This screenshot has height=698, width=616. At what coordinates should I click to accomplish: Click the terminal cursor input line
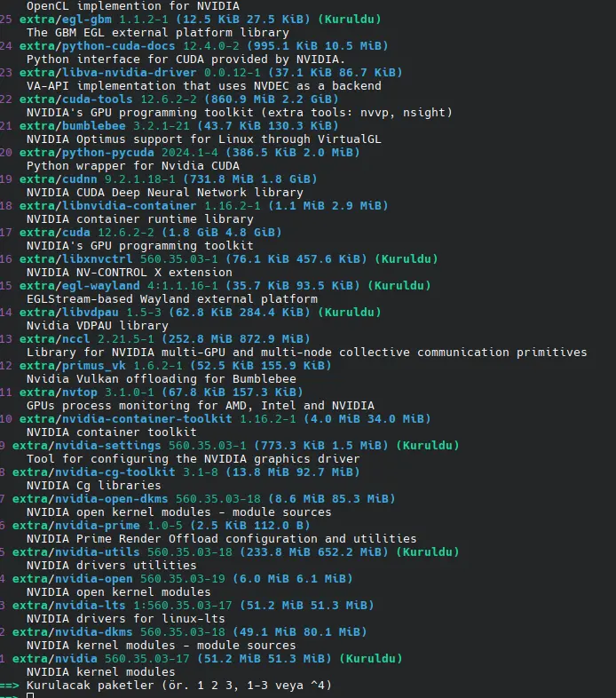(x=30, y=695)
